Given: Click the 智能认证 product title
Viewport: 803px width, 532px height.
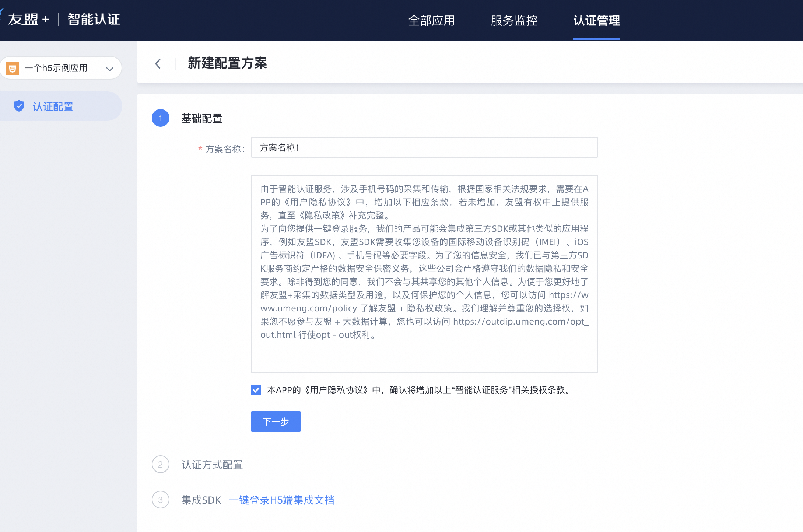Looking at the screenshot, I should pyautogui.click(x=94, y=20).
